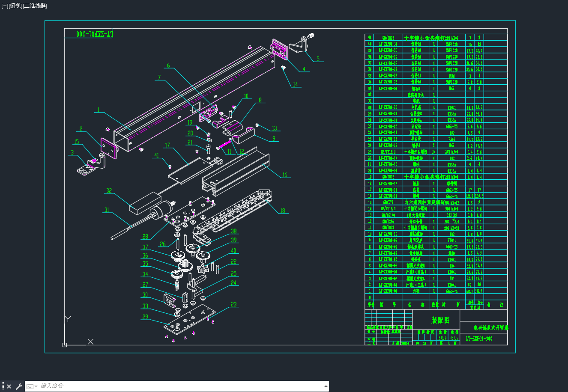This screenshot has height=392, width=568.
Task: Select callout number 4 in the exploded view
Action: (x=304, y=68)
